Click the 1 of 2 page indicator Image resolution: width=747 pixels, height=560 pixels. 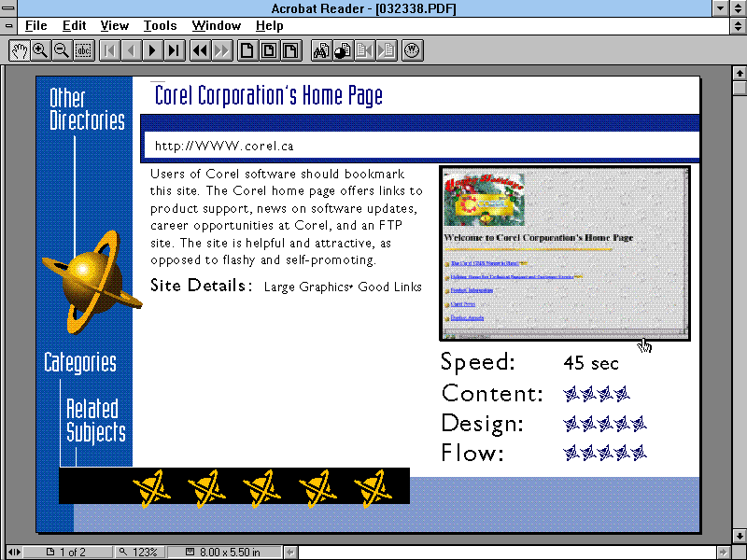(66, 552)
